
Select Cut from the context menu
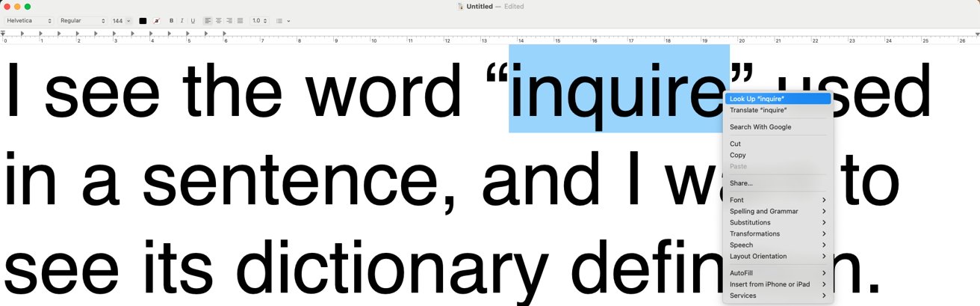(x=778, y=144)
